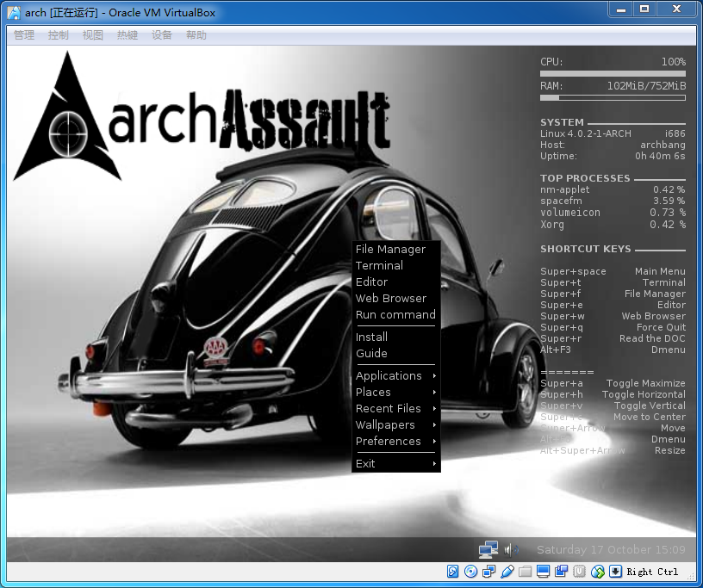Open the network adapters status icon

click(488, 572)
